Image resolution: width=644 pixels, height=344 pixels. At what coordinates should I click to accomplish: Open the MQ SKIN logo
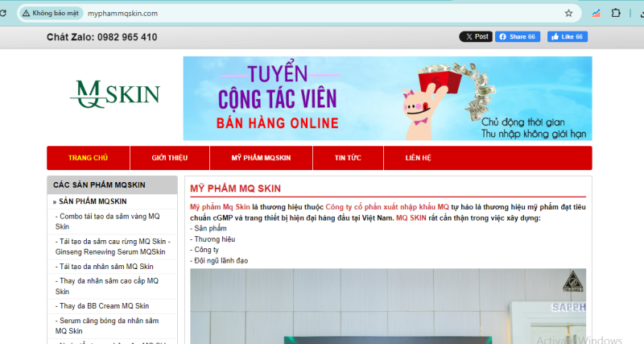114,94
